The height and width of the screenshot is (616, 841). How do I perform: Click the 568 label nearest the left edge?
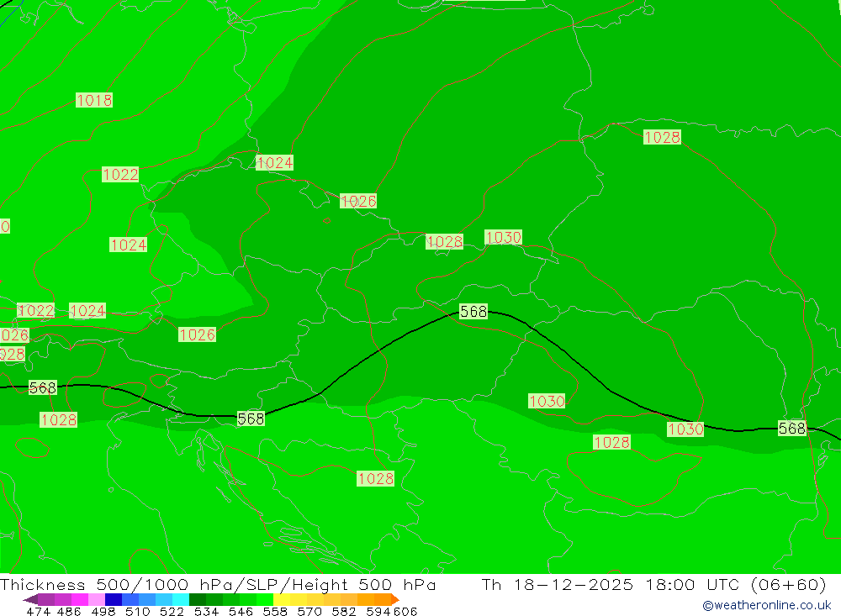coord(42,387)
